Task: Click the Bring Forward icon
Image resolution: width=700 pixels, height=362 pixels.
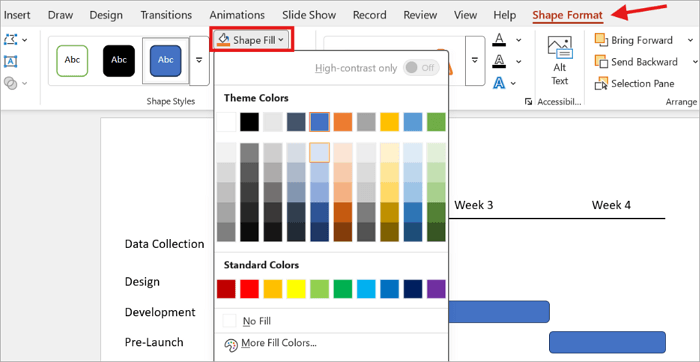Action: pyautogui.click(x=602, y=40)
